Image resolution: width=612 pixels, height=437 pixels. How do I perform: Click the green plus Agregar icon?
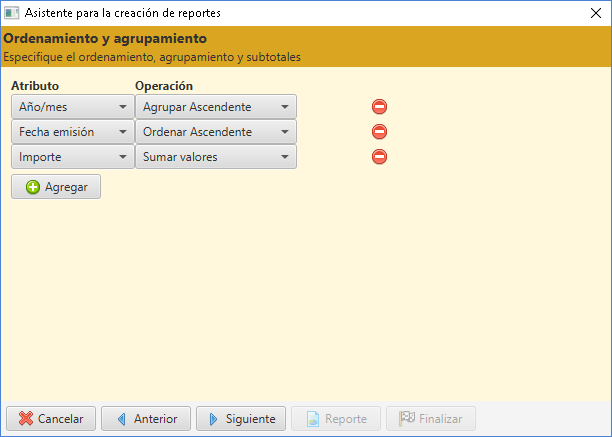(x=33, y=187)
